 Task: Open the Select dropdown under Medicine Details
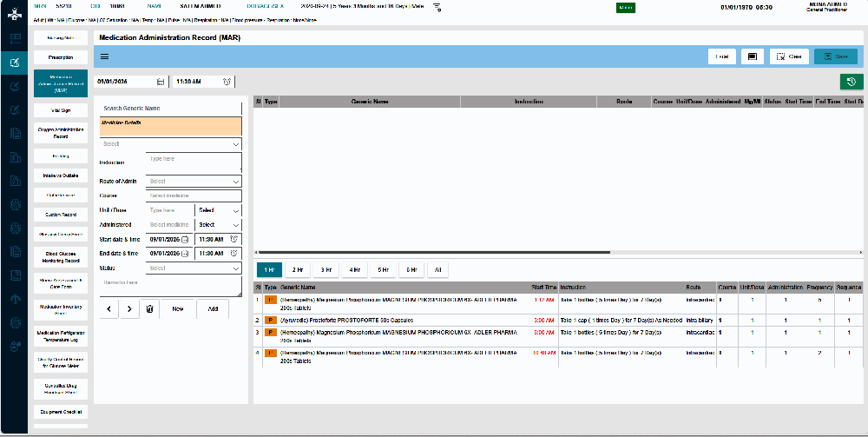(170, 144)
